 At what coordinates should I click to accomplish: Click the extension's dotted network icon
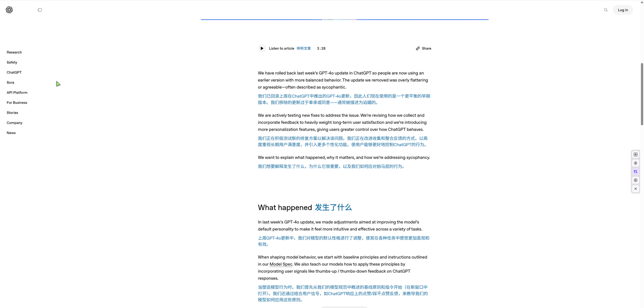[x=635, y=163]
